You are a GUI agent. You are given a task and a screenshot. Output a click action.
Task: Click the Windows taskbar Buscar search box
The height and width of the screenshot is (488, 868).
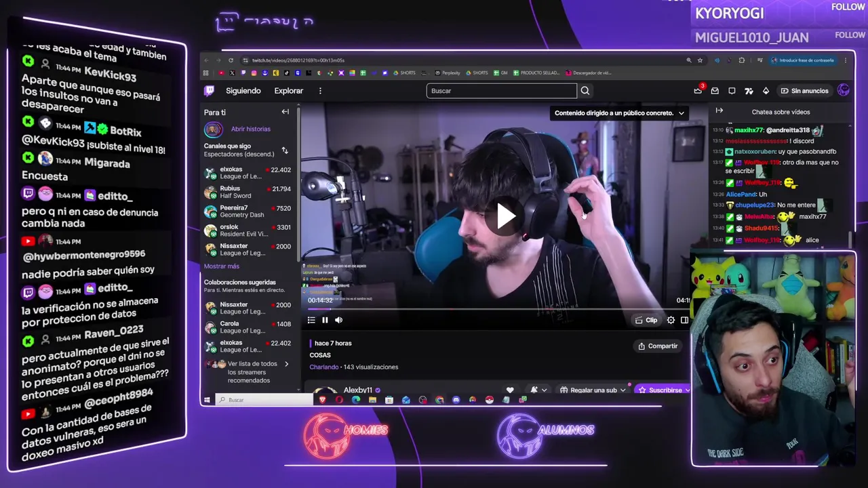pyautogui.click(x=264, y=400)
